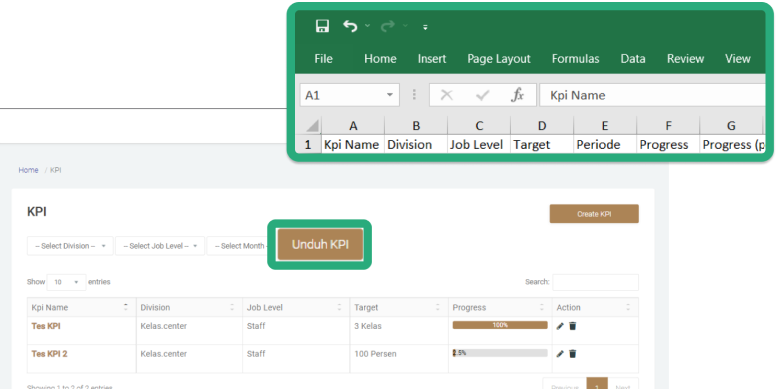Switch to the Page Layout tab
776x389 pixels.
(499, 59)
